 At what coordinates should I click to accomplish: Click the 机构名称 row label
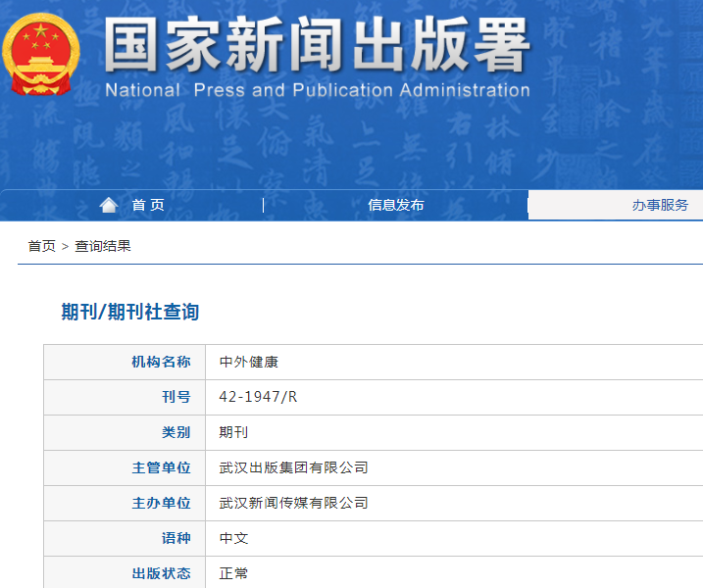pyautogui.click(x=161, y=362)
